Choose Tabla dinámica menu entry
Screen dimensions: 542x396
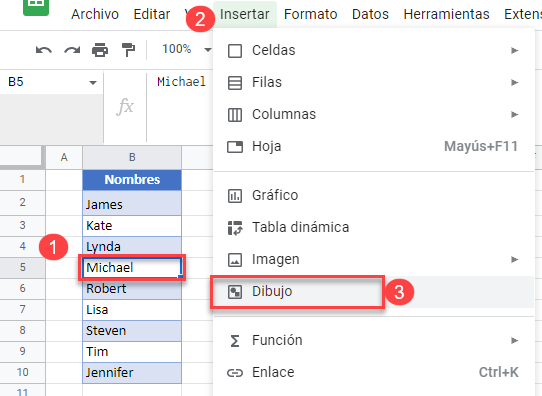374,227
